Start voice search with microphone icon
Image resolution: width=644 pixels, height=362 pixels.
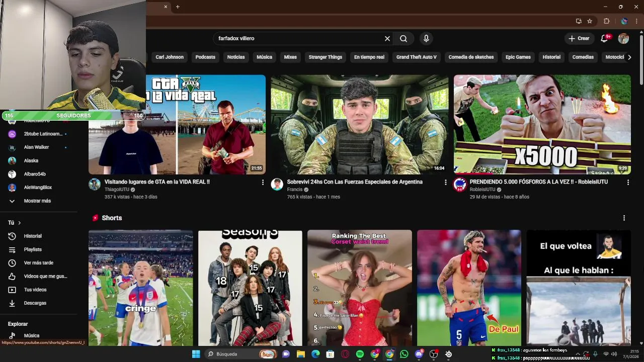pos(426,38)
